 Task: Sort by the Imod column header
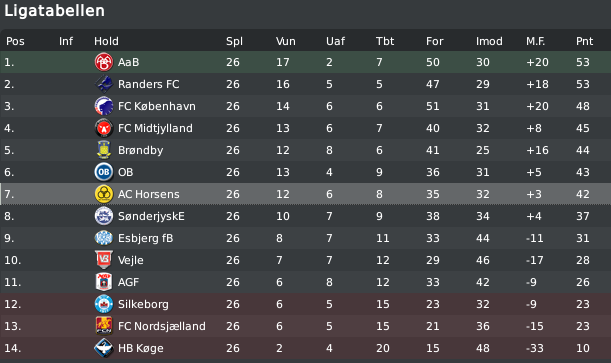tap(489, 41)
